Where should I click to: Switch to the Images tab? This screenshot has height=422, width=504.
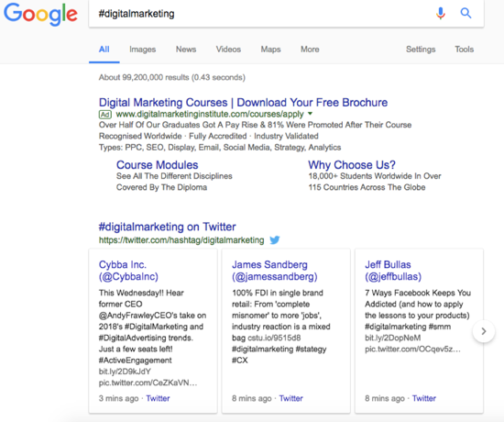(x=142, y=50)
